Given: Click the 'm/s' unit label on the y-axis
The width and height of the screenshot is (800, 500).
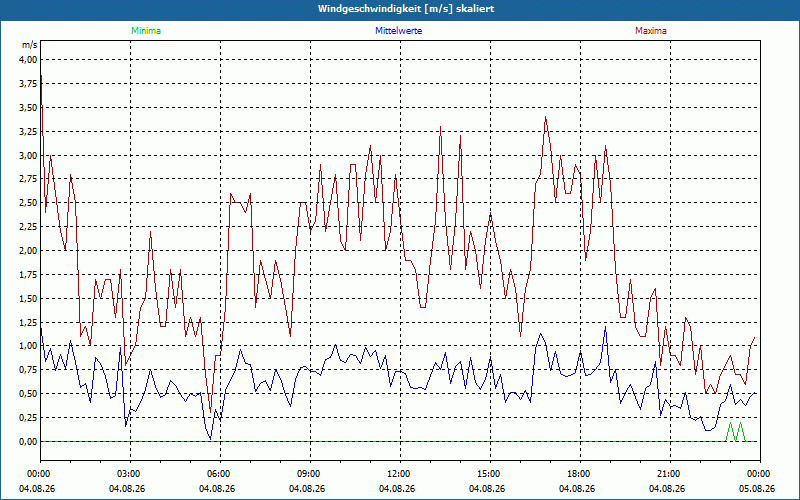Looking at the screenshot, I should 30,45.
